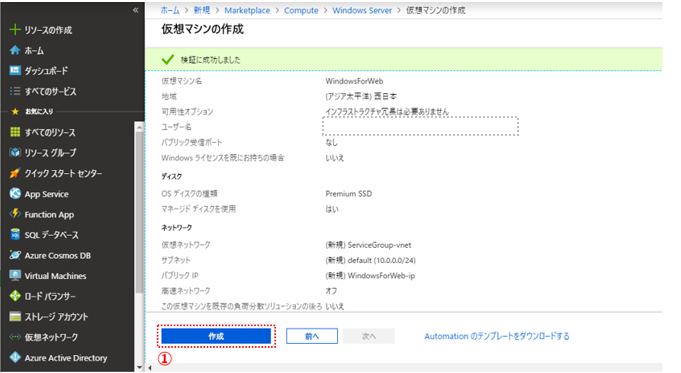The image size is (681, 373).
Task: Collapse the sidebar with double chevron
Action: (136, 10)
